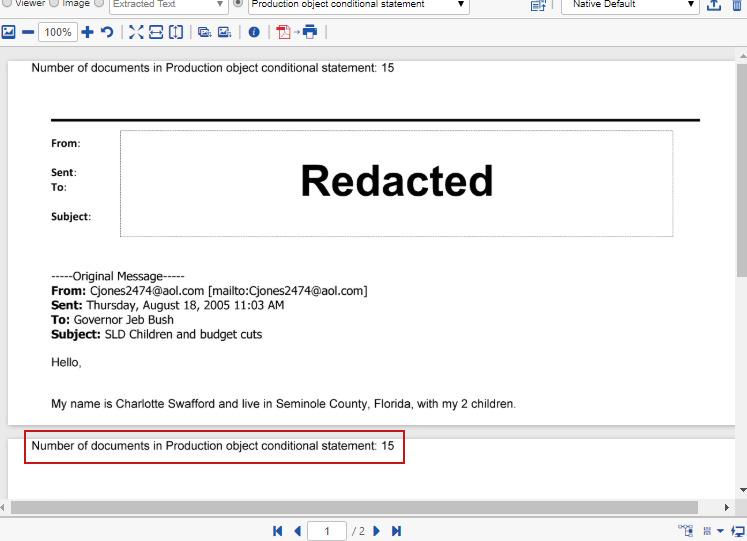The height and width of the screenshot is (541, 747).
Task: Click 'Thursday, August 18, 2005 11:03 AM' text
Action: point(185,305)
